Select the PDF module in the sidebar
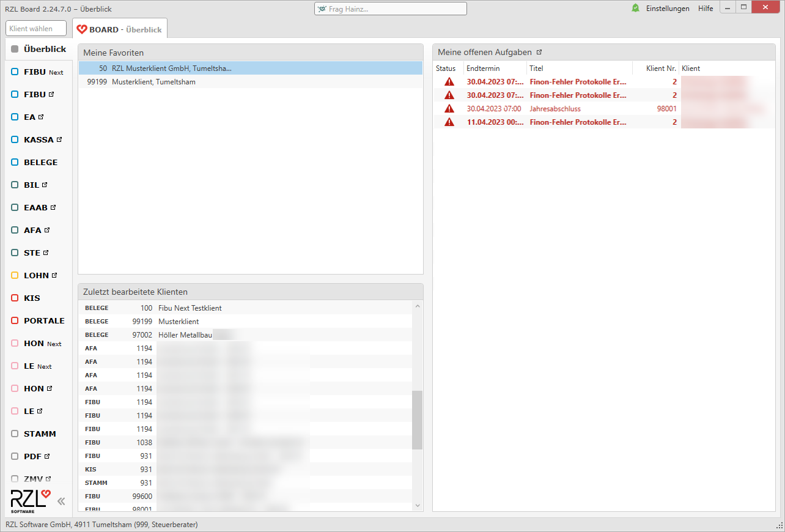The width and height of the screenshot is (785, 532). pos(34,456)
